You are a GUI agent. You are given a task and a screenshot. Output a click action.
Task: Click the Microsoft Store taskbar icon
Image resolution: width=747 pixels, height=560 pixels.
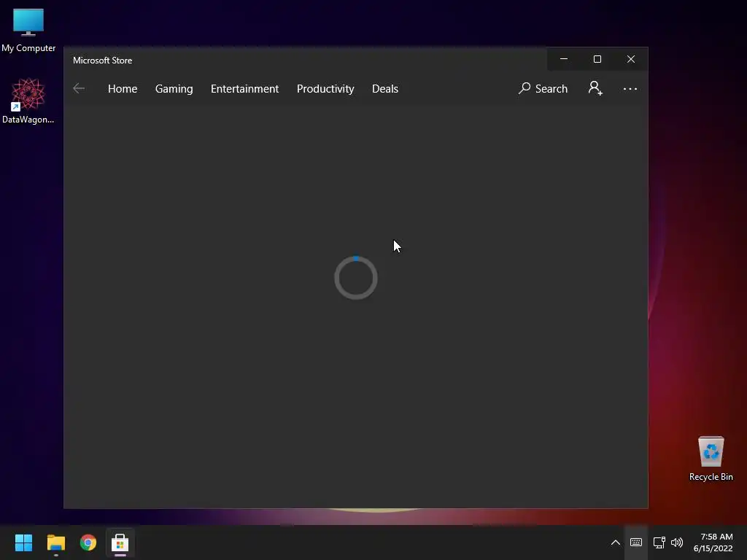pyautogui.click(x=120, y=542)
